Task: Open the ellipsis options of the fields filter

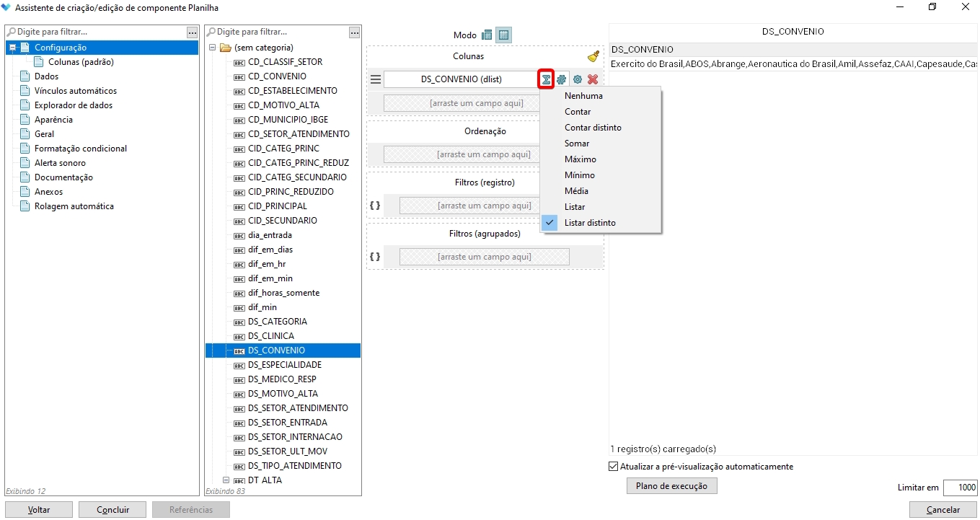Action: (354, 32)
